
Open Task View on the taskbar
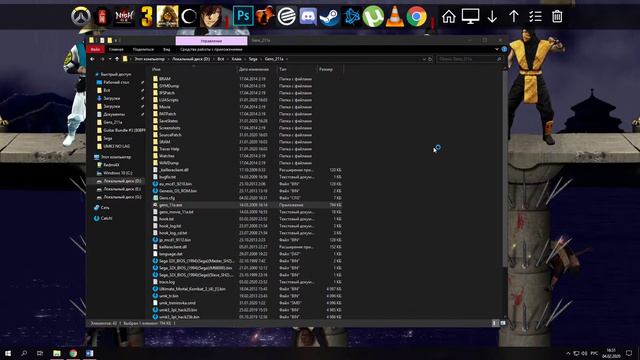[40, 353]
